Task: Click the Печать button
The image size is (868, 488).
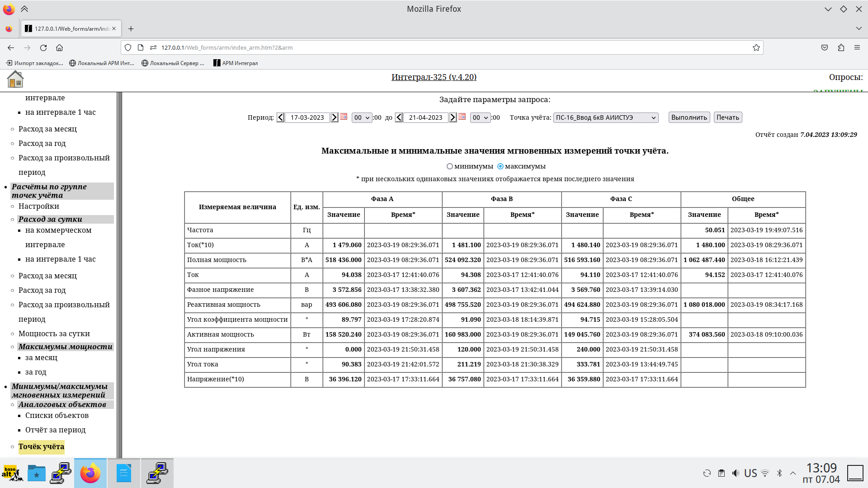Action: point(728,117)
